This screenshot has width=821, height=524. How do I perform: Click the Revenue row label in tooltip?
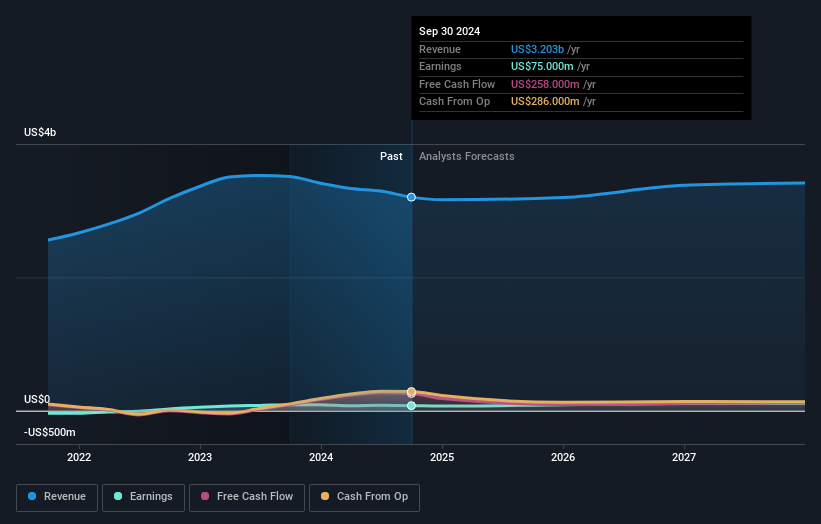440,49
